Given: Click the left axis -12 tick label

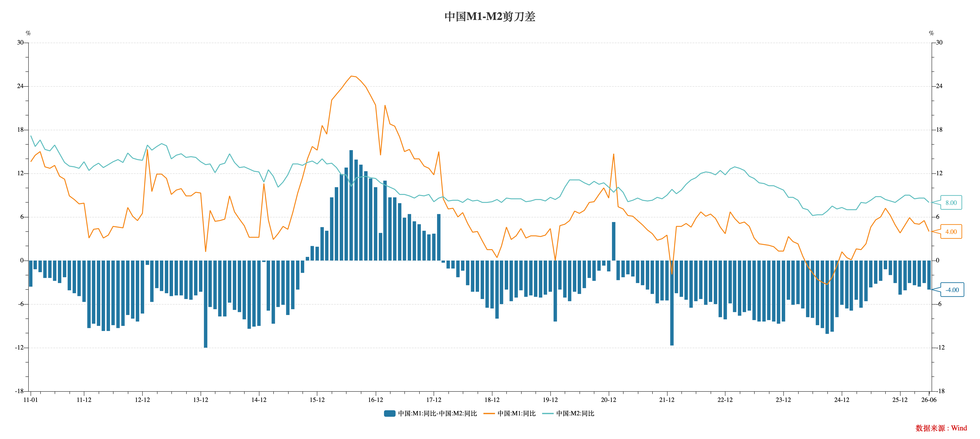Looking at the screenshot, I should coord(19,348).
